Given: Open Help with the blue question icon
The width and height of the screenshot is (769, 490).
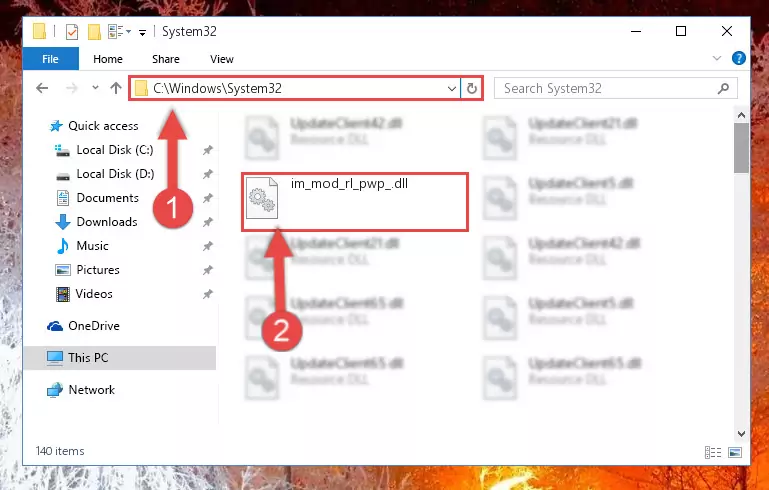Looking at the screenshot, I should [x=739, y=58].
